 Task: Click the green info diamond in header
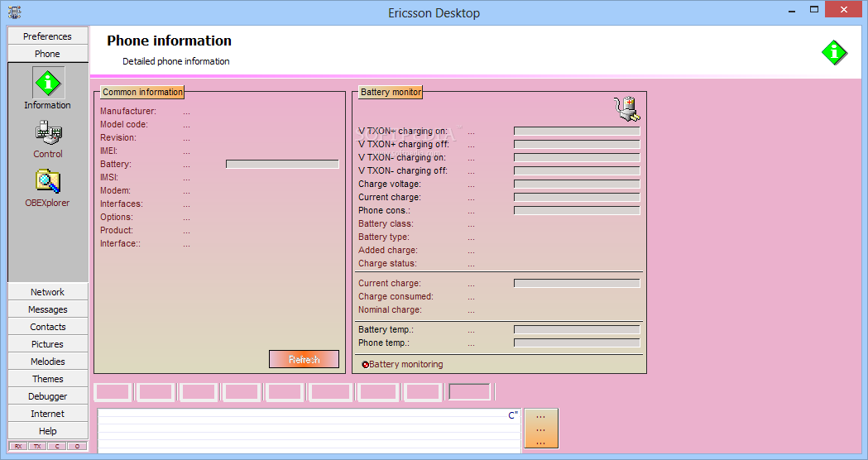[x=834, y=53]
